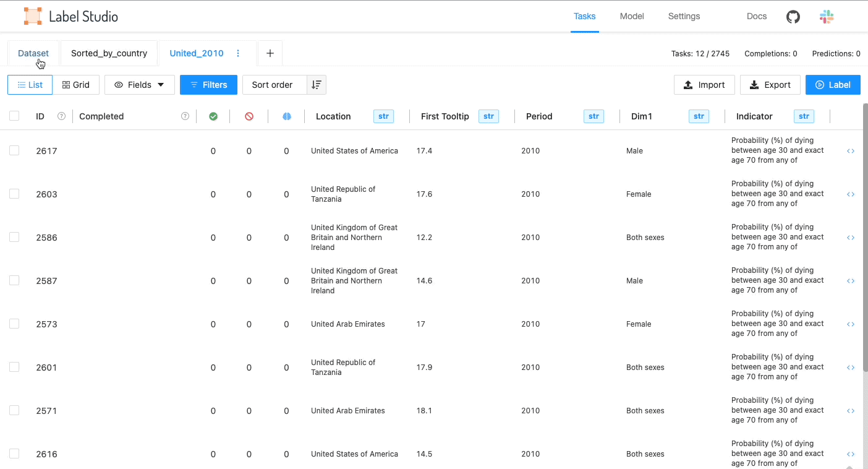Go to the Settings menu
The image size is (868, 469).
click(684, 16)
